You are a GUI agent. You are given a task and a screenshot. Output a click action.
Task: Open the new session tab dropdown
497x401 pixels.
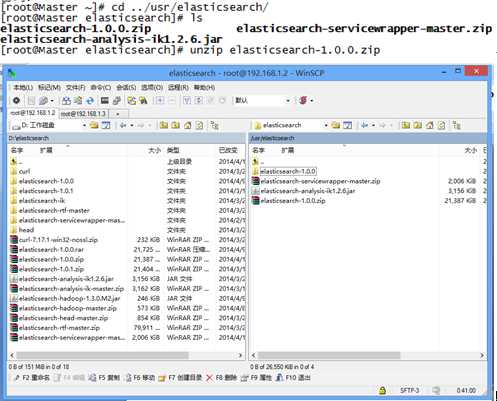coord(118,114)
